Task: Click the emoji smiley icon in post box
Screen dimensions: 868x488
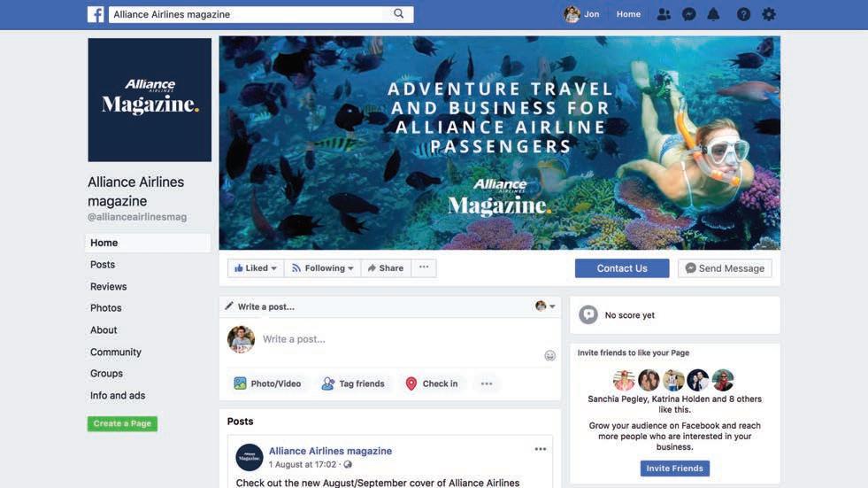Action: point(549,356)
